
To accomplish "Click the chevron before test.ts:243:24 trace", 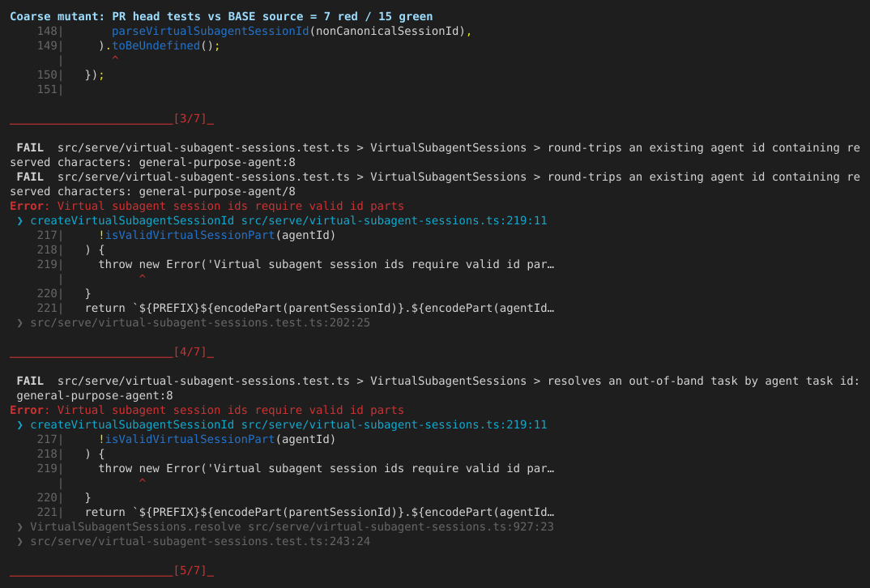I will point(20,541).
